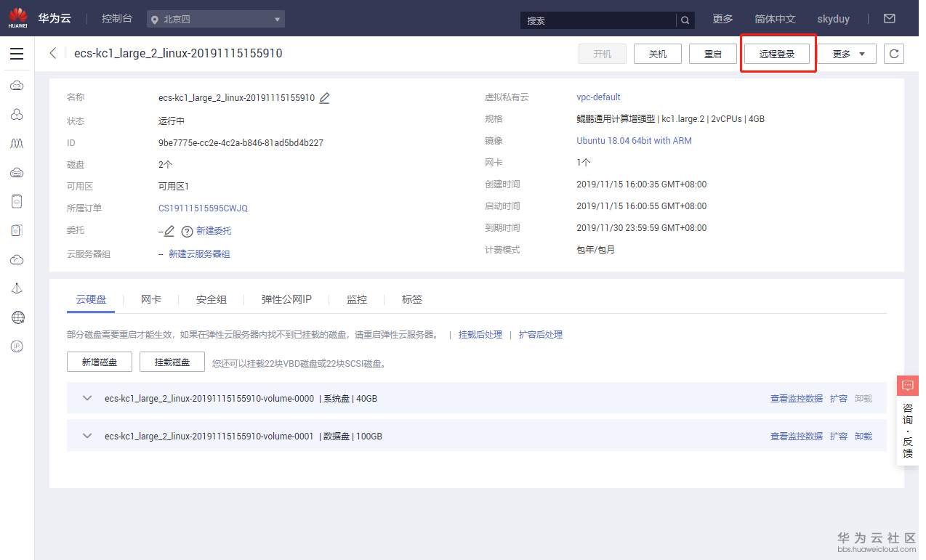Click the 远程登录 remote login button
The image size is (926, 560).
coord(777,54)
